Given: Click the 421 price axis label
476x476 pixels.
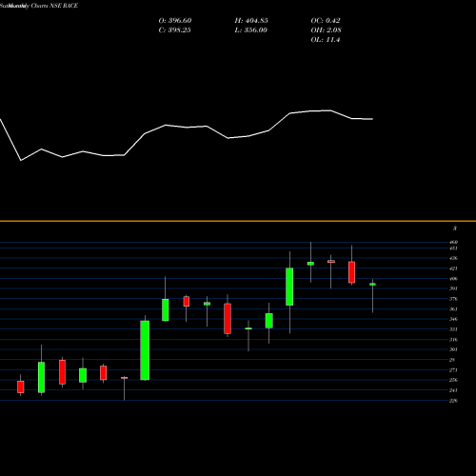Looking at the screenshot, I should 453,268.
